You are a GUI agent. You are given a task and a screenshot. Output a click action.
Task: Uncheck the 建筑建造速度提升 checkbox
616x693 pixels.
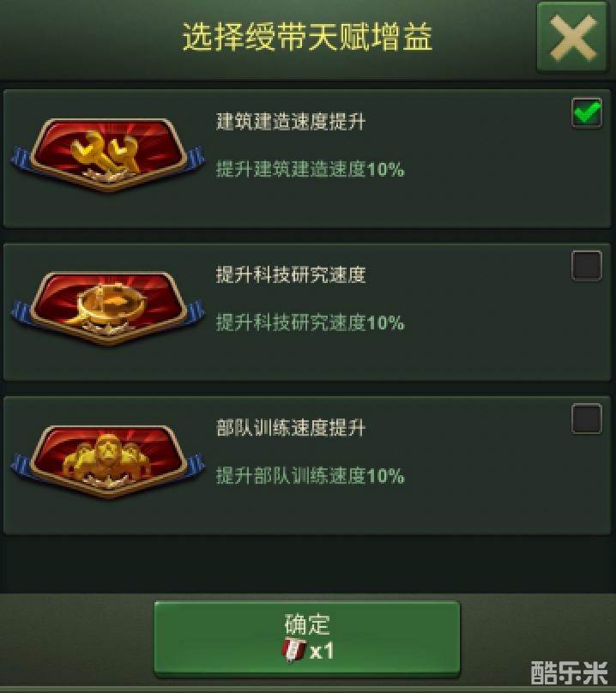586,113
